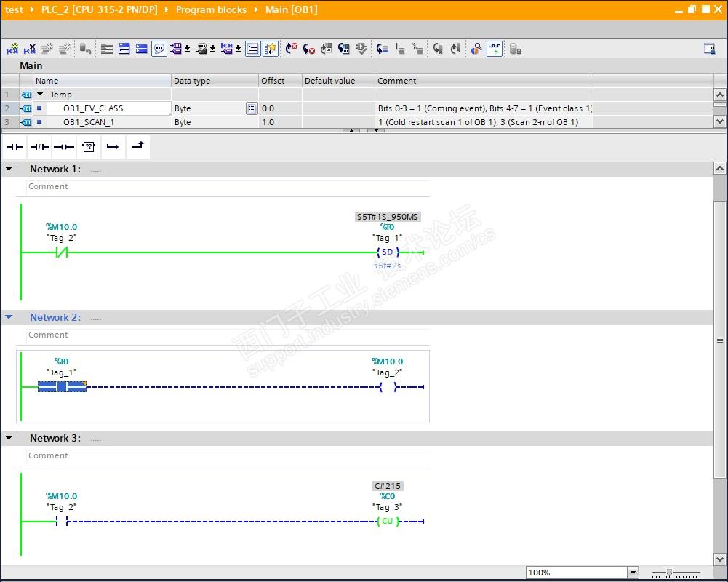Click the Comment column header
This screenshot has height=582, width=728.
tap(484, 81)
